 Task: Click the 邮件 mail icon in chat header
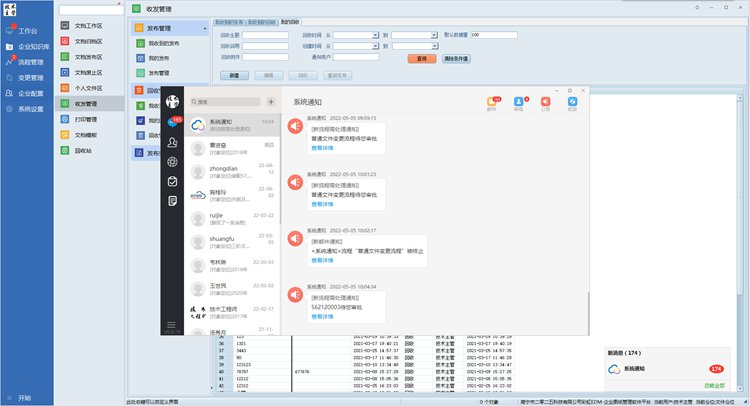pos(493,101)
